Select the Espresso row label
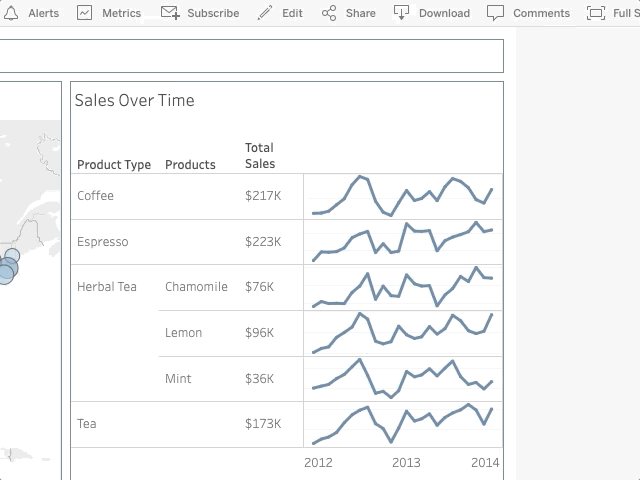The height and width of the screenshot is (480, 640). point(103,242)
